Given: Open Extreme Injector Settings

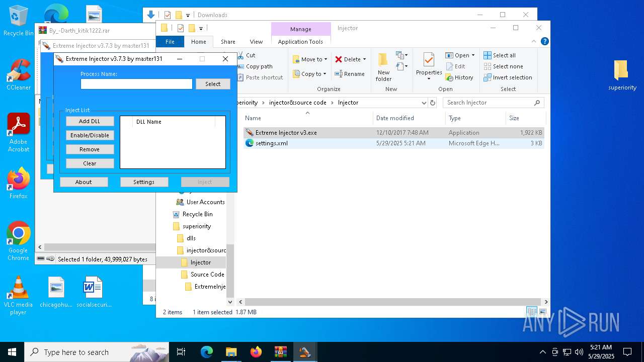Looking at the screenshot, I should (x=144, y=182).
